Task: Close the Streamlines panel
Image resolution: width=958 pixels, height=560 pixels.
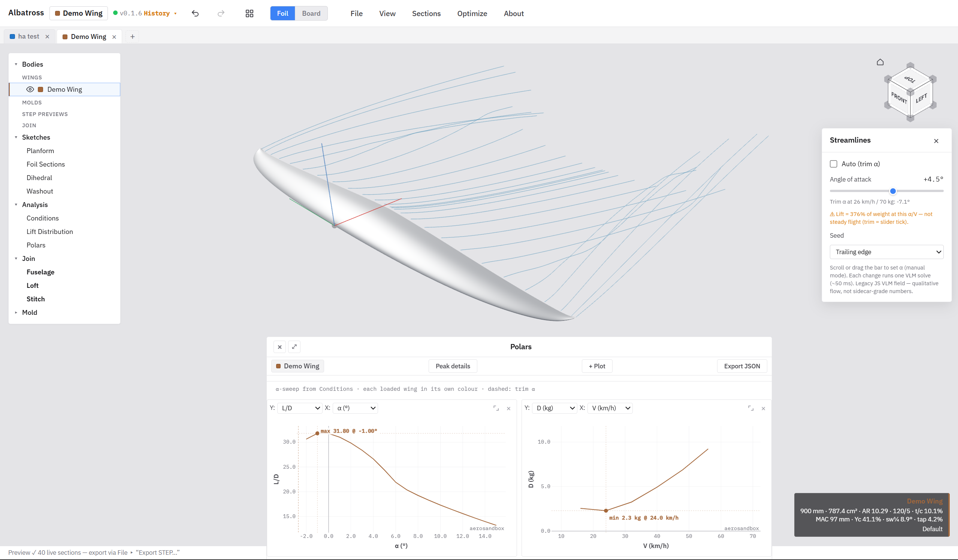Action: click(x=936, y=141)
